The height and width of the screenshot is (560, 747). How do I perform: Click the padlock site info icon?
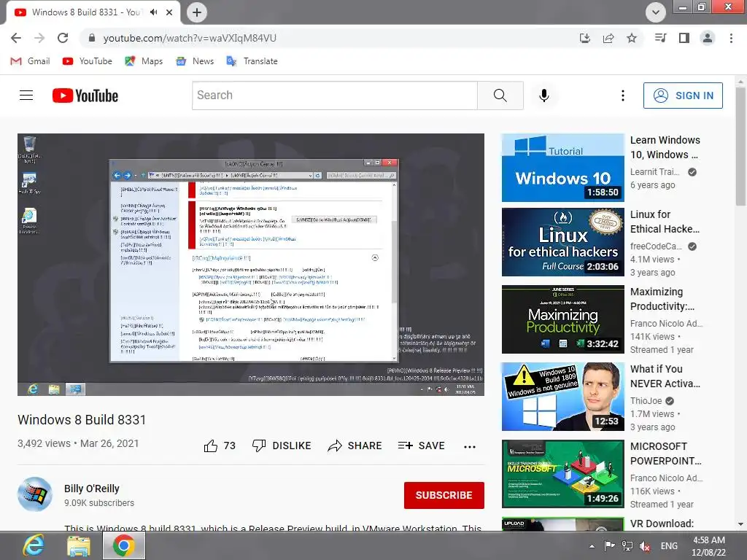92,38
